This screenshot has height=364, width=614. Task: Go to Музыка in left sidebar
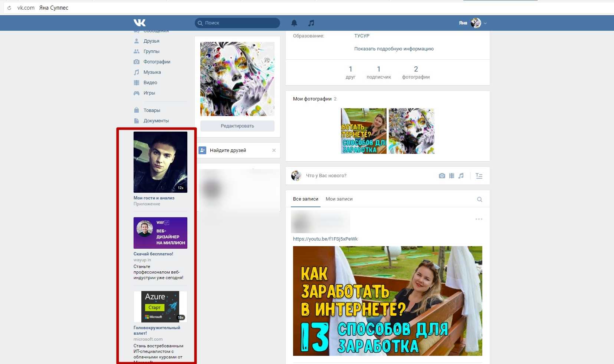pos(152,72)
